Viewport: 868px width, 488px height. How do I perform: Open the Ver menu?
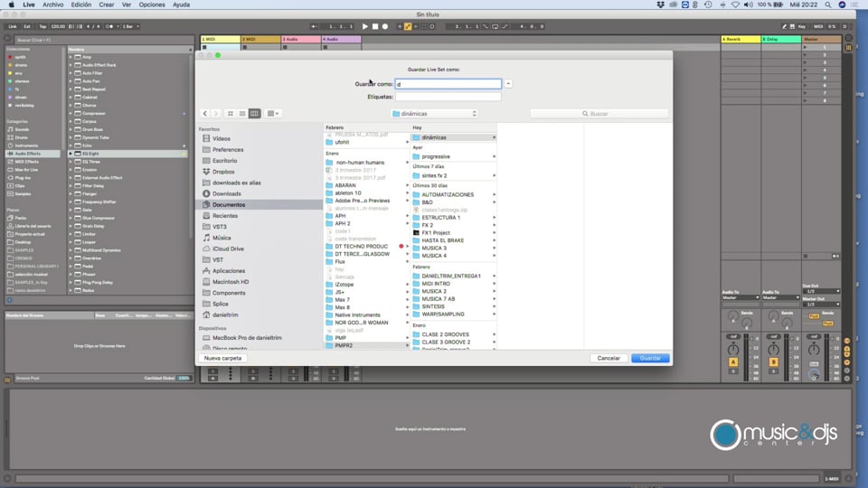pyautogui.click(x=127, y=5)
